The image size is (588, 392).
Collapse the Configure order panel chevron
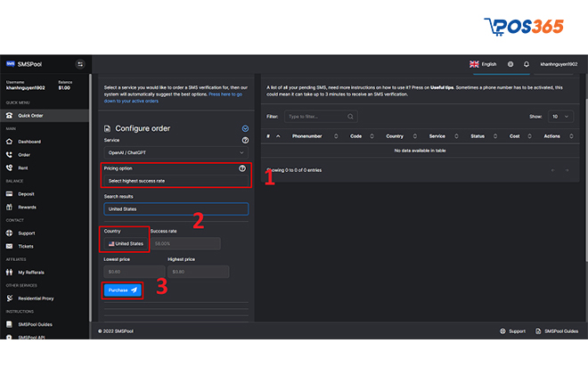[245, 128]
